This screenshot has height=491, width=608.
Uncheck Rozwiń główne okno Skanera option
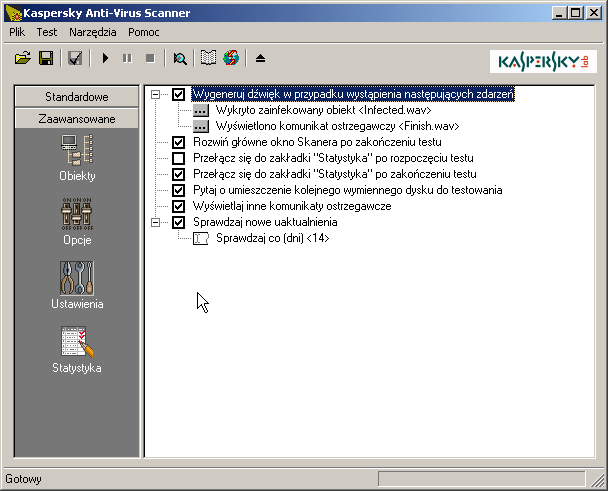click(x=178, y=142)
